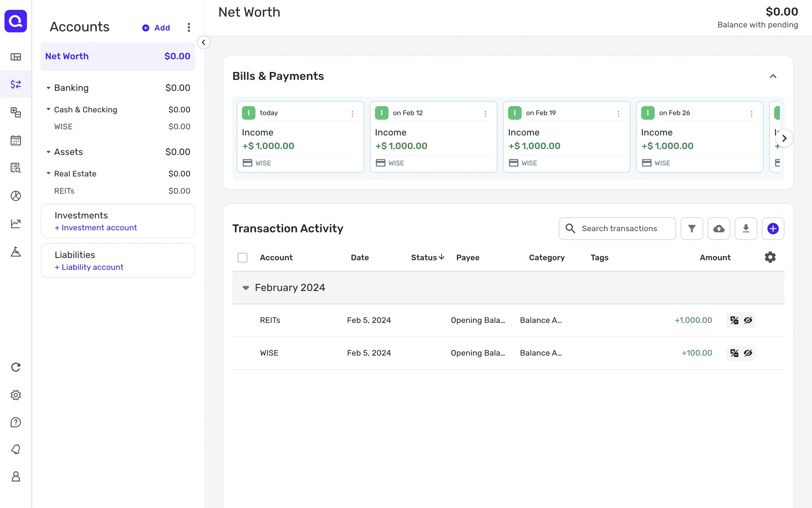Open notifications bell icon in sidebar

point(16,449)
